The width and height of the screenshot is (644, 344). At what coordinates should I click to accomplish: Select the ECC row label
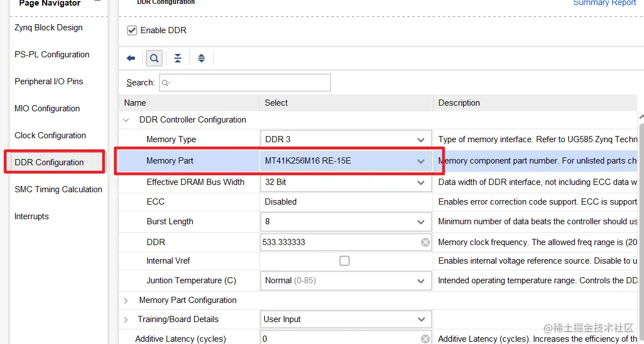156,202
